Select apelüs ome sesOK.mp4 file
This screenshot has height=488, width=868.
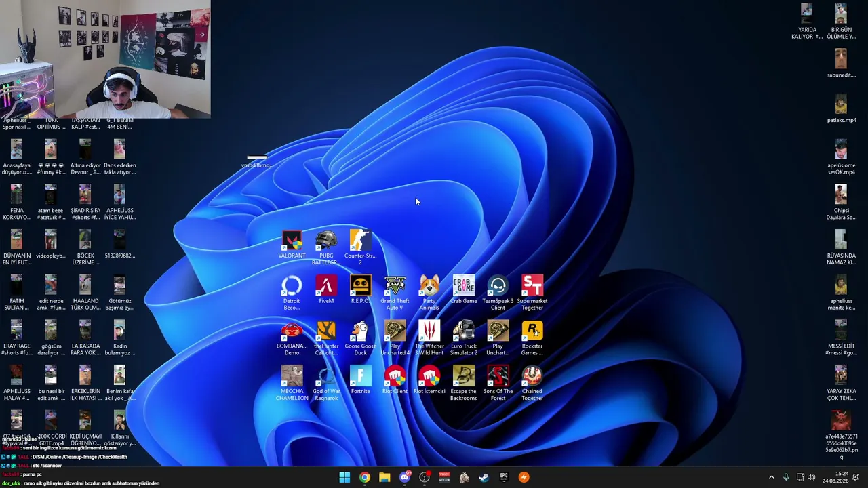842,157
